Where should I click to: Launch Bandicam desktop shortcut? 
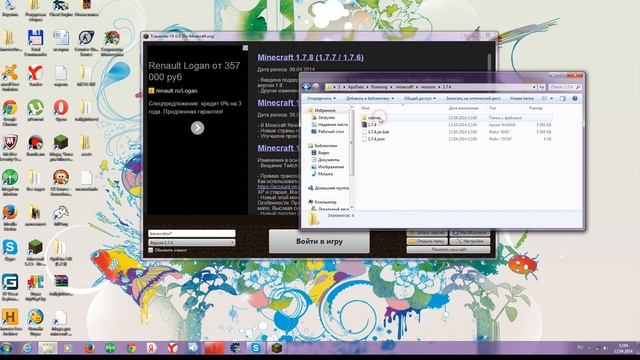coord(36,143)
